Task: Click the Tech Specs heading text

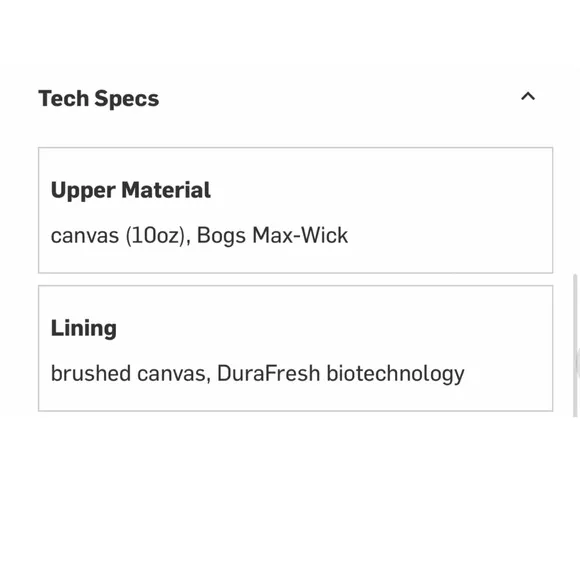Action: (x=99, y=99)
